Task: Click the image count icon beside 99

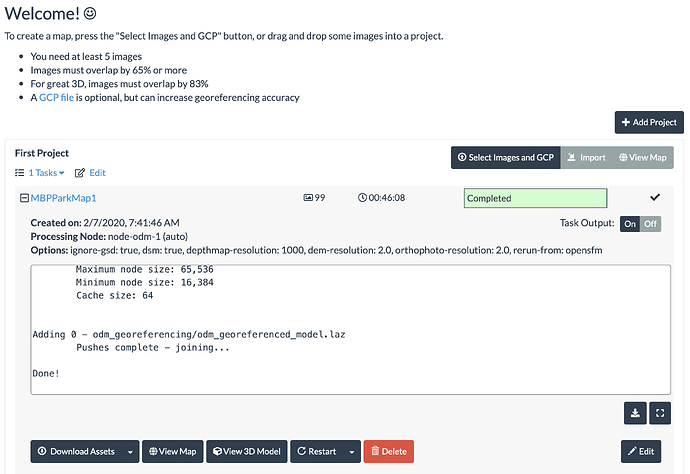Action: point(307,198)
